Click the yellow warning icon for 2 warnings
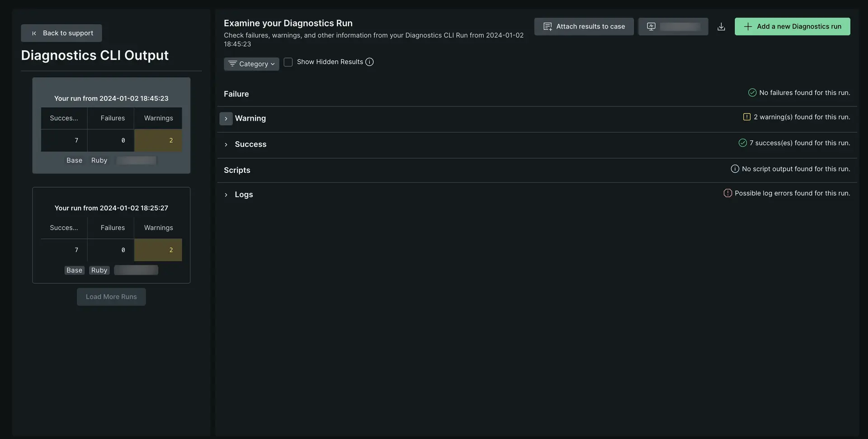Viewport: 868px width, 439px height. (x=746, y=117)
